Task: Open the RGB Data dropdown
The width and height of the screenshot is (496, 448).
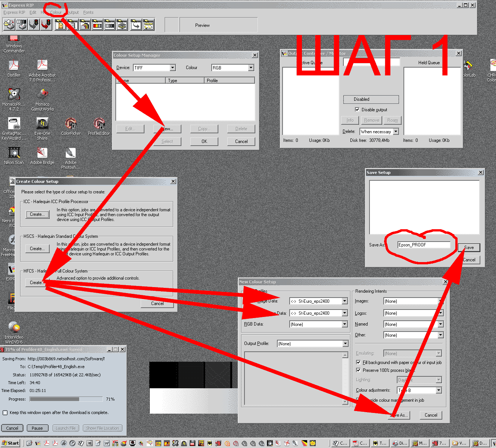Action: click(345, 324)
